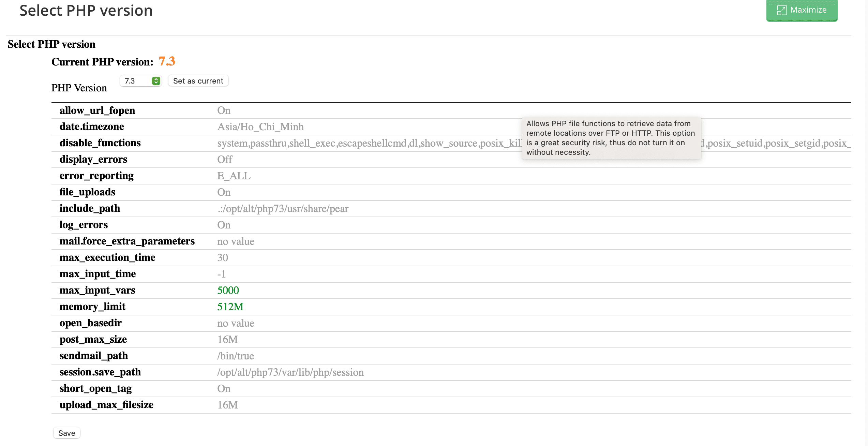
Task: Click the disable_functions list value
Action: pos(341,143)
